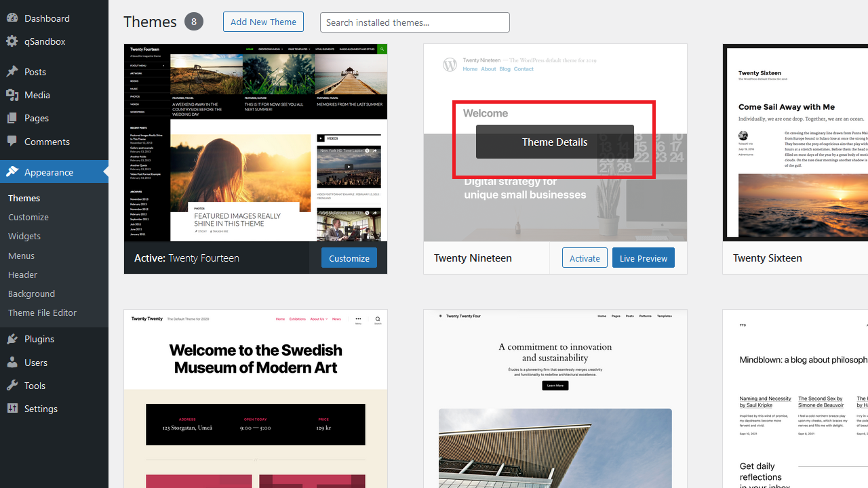Open the Tools menu label
This screenshot has width=868, height=488.
(x=35, y=386)
